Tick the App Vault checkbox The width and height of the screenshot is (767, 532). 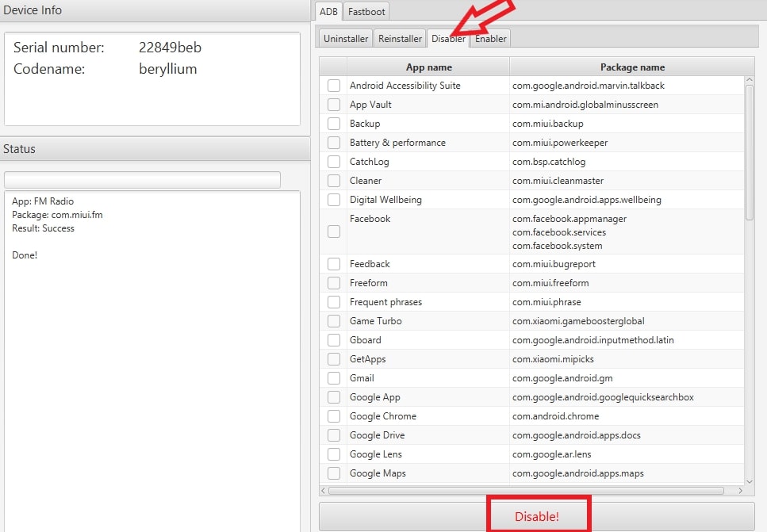[x=334, y=105]
